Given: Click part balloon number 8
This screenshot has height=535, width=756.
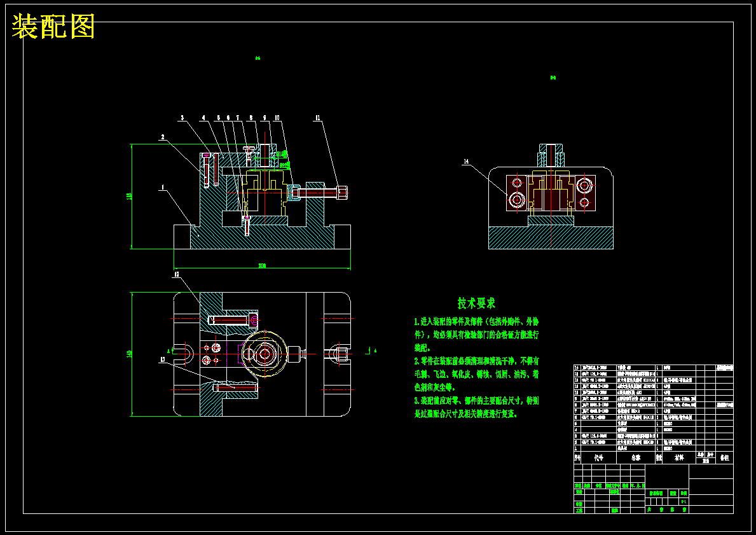Looking at the screenshot, I should coord(251,117).
